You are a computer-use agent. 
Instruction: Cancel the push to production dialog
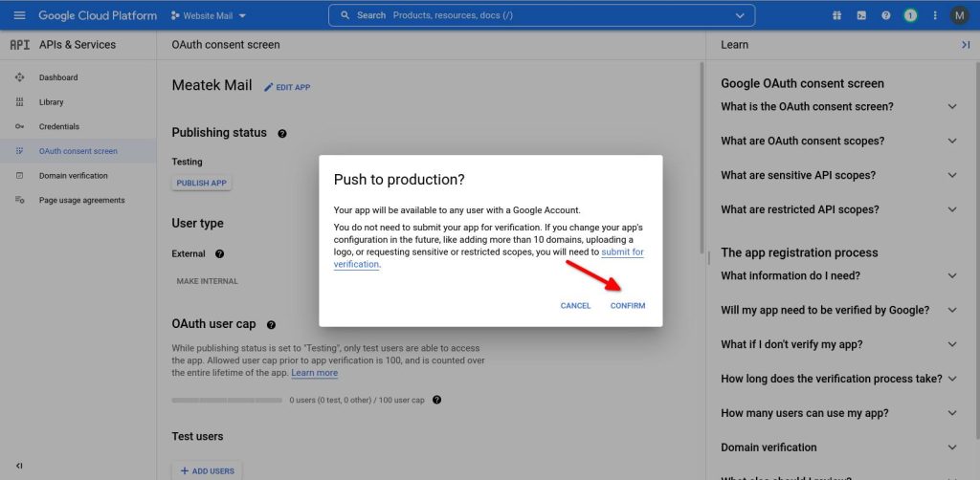(x=575, y=306)
